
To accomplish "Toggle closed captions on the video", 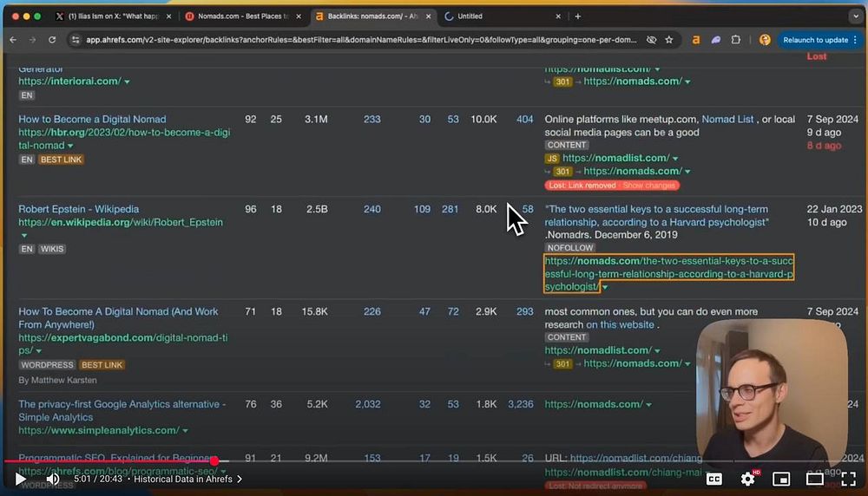I will pos(714,479).
